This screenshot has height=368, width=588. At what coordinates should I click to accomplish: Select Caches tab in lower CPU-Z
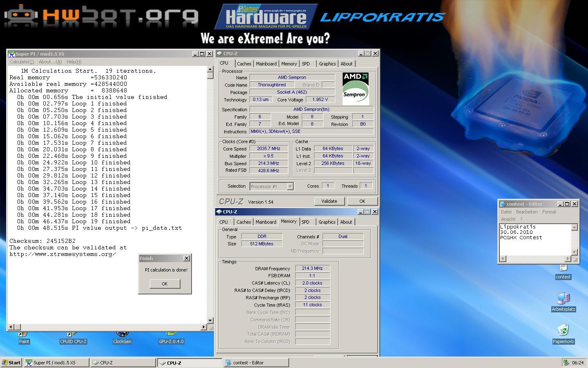(243, 222)
